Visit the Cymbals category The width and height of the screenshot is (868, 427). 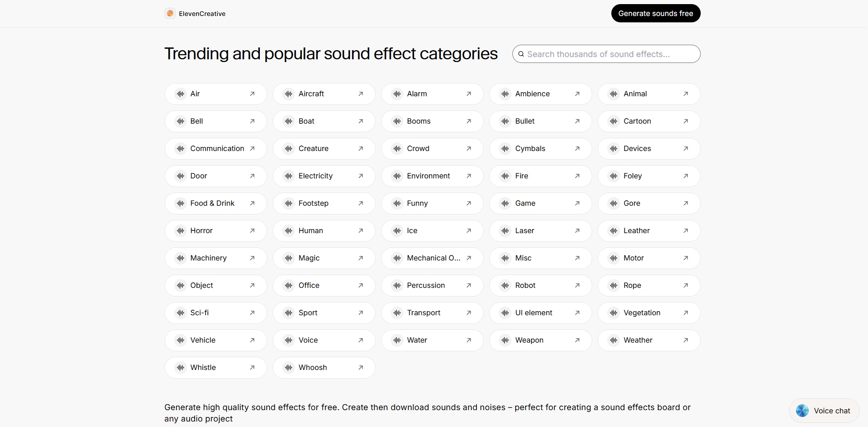[x=540, y=149]
